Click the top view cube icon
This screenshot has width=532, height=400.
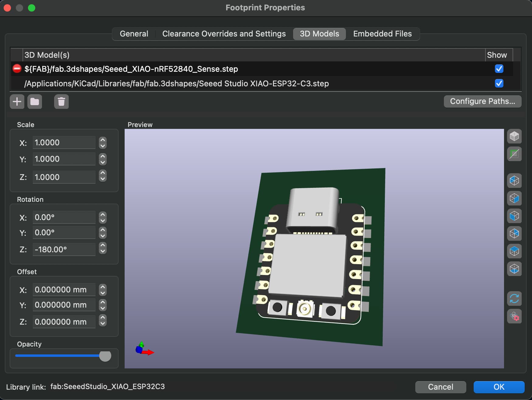[x=514, y=251]
